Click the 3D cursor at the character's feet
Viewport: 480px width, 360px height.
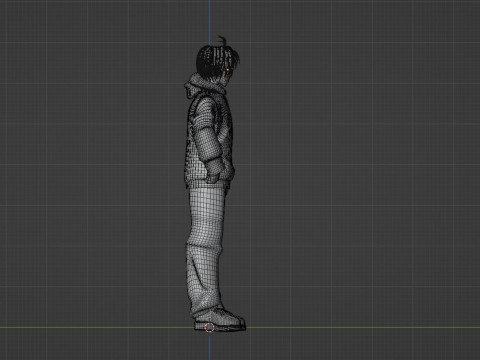[209, 328]
